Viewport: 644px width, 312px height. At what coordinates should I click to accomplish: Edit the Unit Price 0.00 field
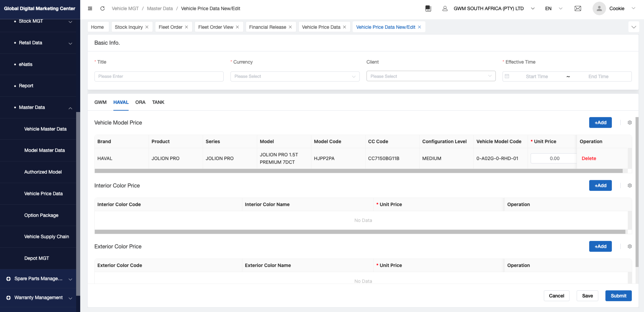point(554,158)
